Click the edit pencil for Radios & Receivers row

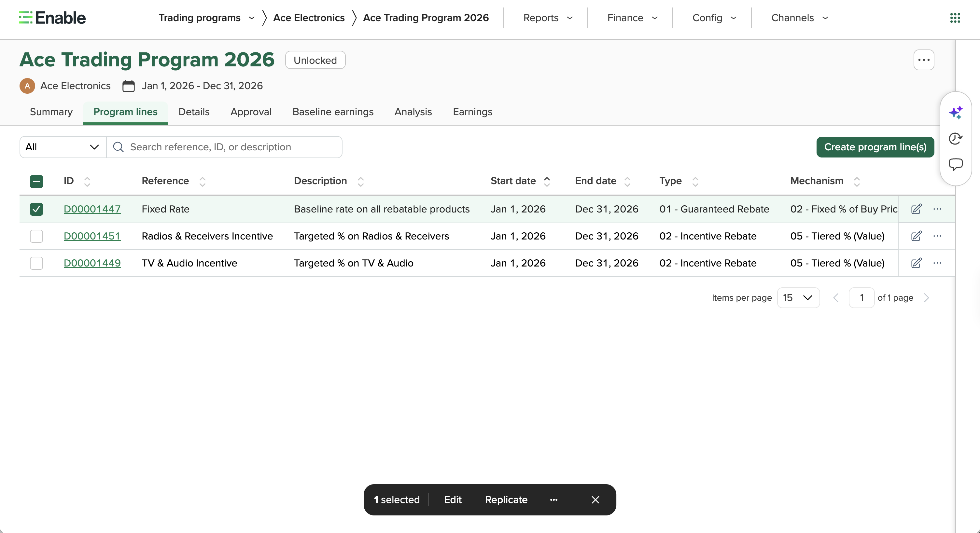point(916,236)
